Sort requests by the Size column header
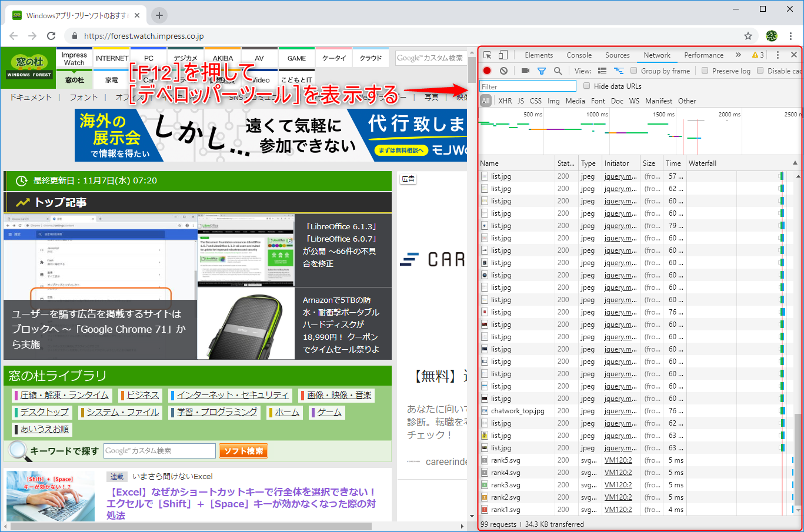Viewport: 804px width, 532px height. click(x=652, y=163)
